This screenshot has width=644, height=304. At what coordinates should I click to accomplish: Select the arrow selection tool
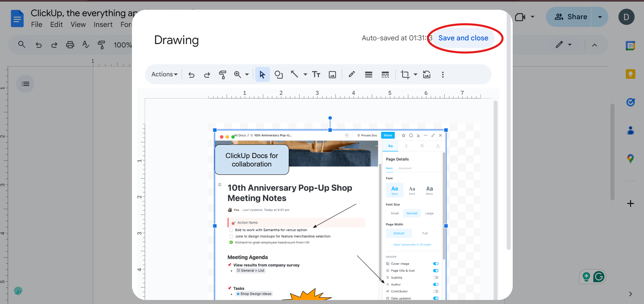coord(262,74)
